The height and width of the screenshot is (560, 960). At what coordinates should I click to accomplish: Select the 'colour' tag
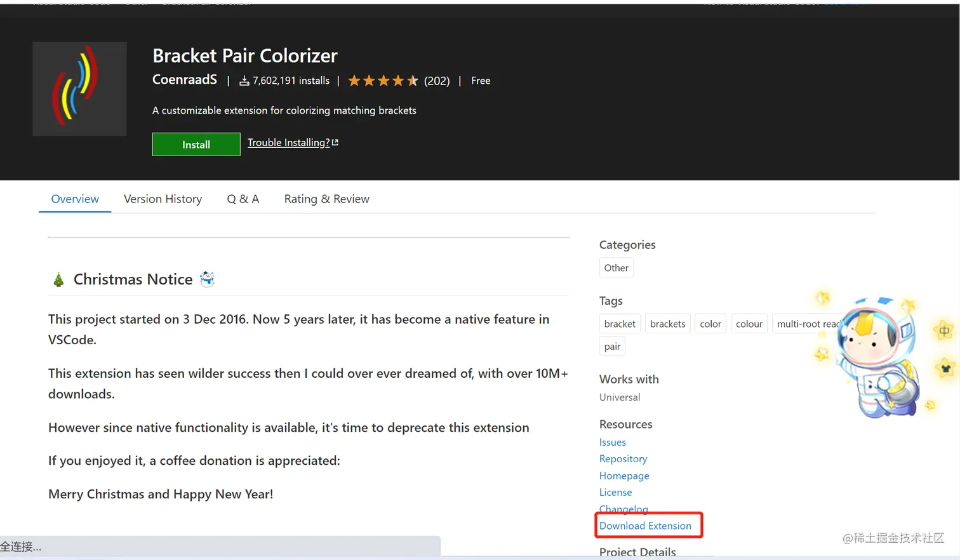[749, 324]
